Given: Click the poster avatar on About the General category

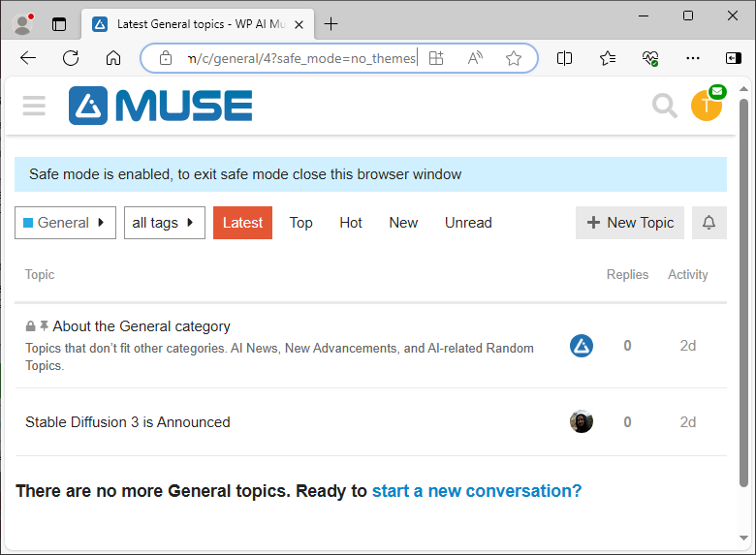Looking at the screenshot, I should point(582,346).
